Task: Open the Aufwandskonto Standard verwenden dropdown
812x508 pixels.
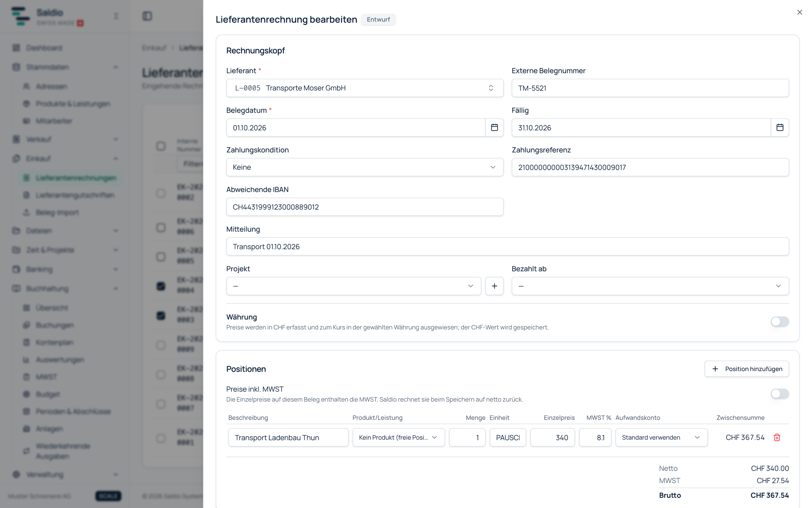Action: point(661,437)
